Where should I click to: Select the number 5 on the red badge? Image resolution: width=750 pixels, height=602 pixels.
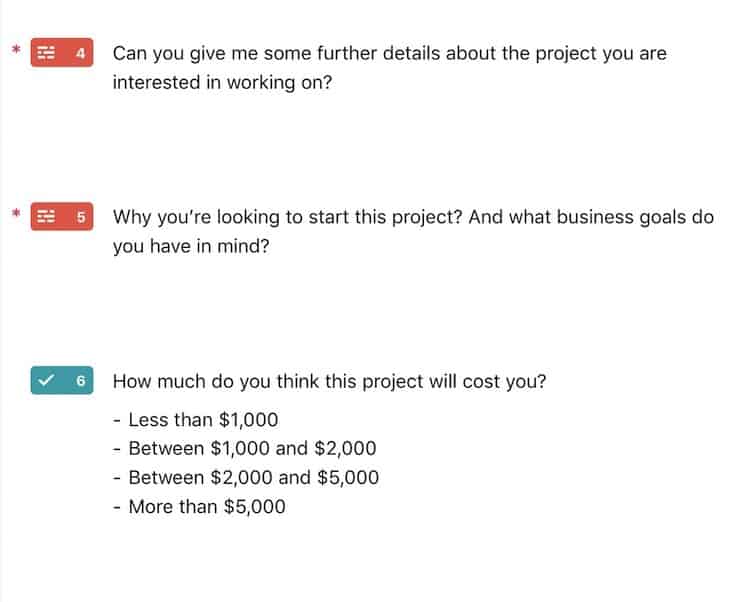(81, 217)
